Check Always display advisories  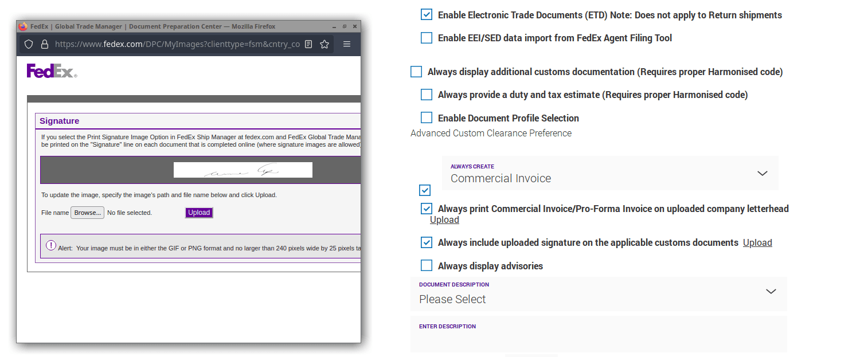(x=427, y=265)
